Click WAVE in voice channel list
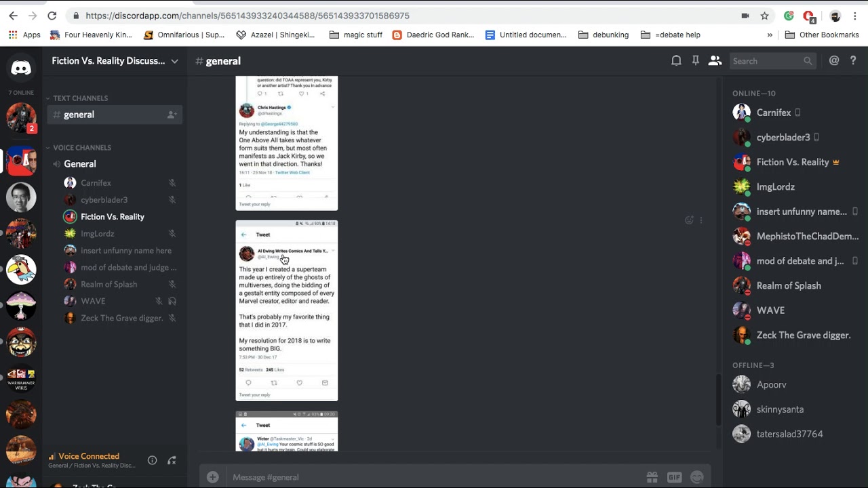The height and width of the screenshot is (488, 868). click(x=120, y=301)
